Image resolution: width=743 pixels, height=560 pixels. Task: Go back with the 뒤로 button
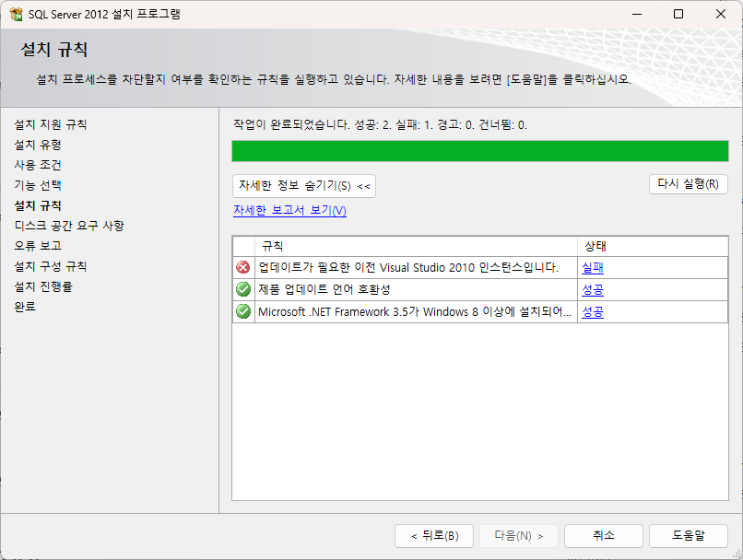pyautogui.click(x=434, y=536)
